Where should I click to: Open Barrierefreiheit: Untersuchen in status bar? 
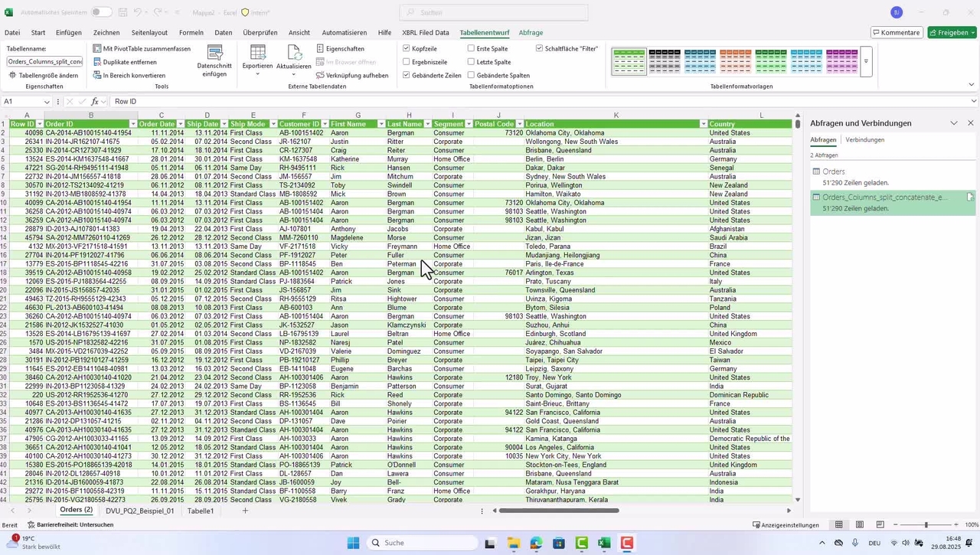pyautogui.click(x=70, y=524)
